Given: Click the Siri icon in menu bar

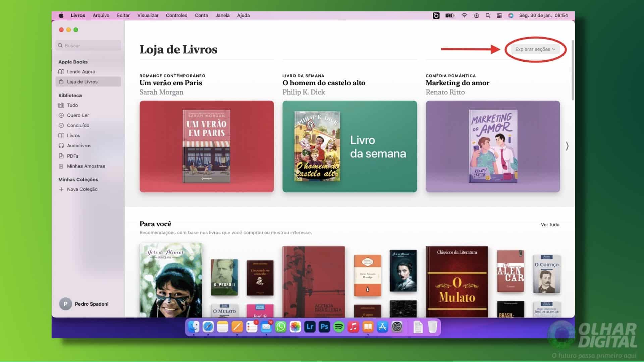Looking at the screenshot, I should (511, 15).
